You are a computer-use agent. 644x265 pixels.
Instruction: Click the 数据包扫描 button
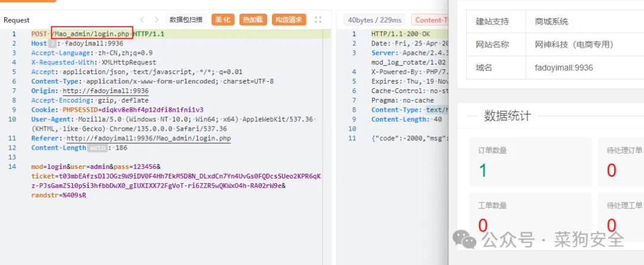pos(185,19)
